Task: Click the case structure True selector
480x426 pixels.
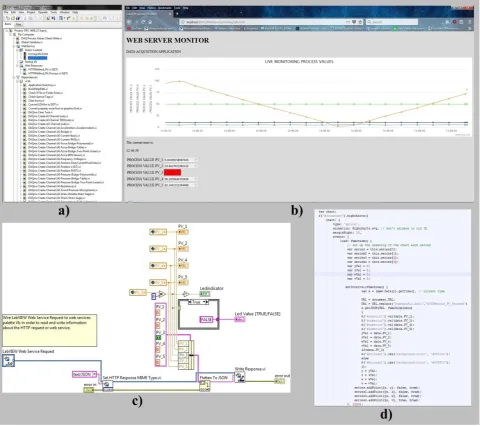Action: [x=198, y=302]
